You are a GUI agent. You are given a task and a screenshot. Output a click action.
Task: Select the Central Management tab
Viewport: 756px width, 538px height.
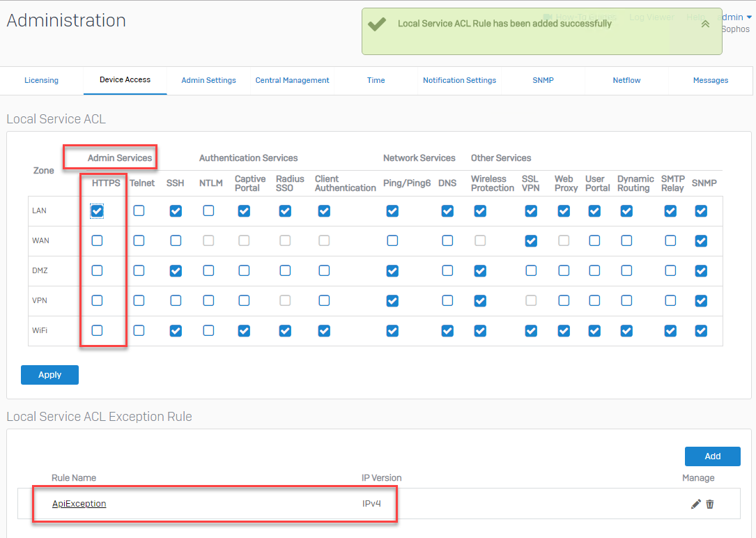click(292, 80)
